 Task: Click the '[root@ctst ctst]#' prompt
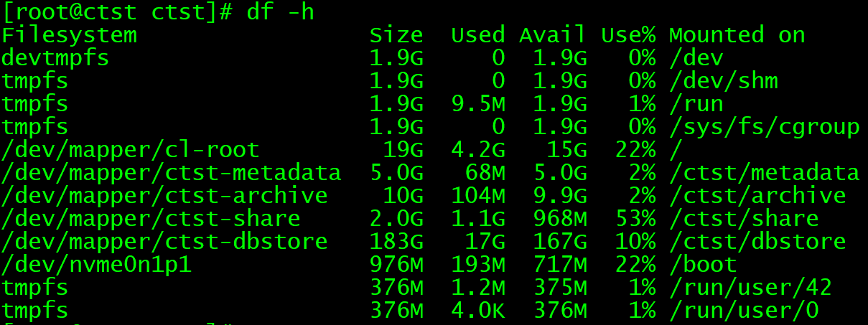[117, 12]
